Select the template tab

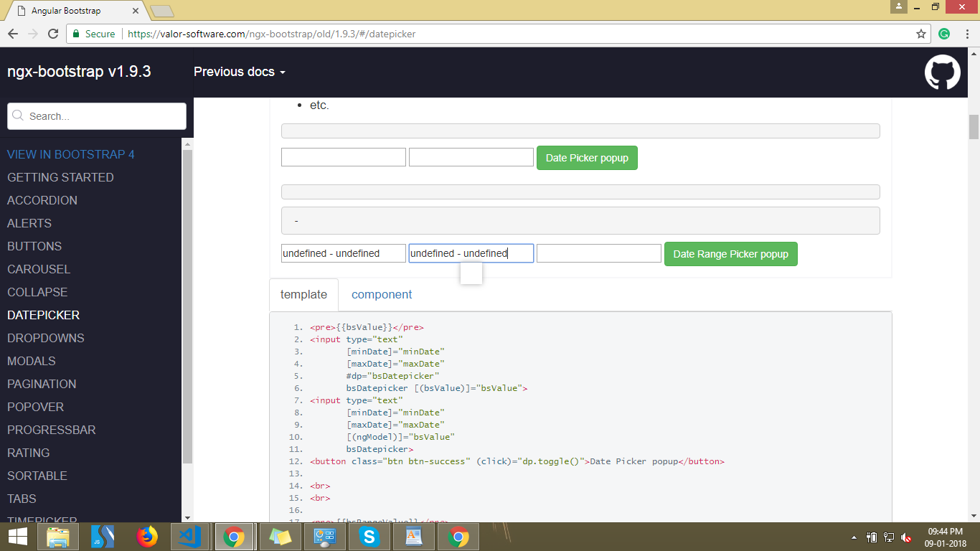point(303,294)
